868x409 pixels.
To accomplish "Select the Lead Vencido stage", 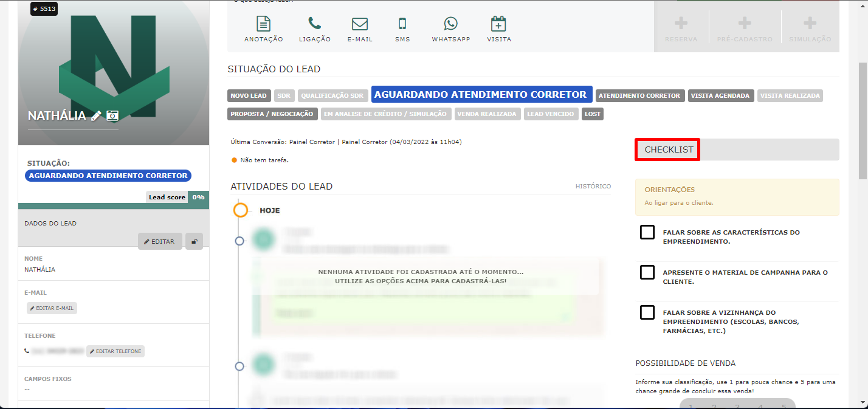I will [551, 114].
